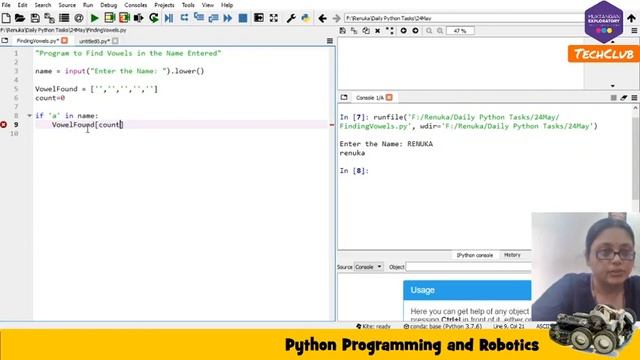Viewport: 640px width, 360px height.
Task: Open Plots pane options menu
Action: click(634, 31)
